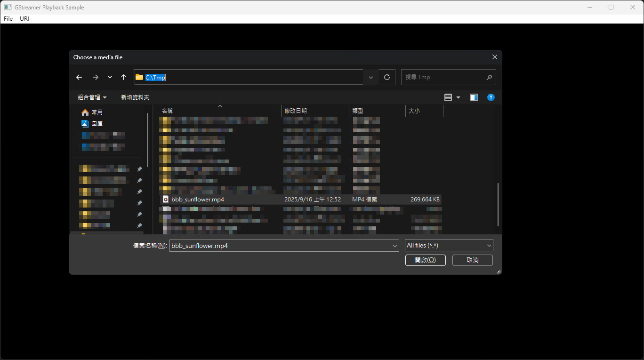
Task: Open the All files type filter dropdown
Action: (x=449, y=246)
